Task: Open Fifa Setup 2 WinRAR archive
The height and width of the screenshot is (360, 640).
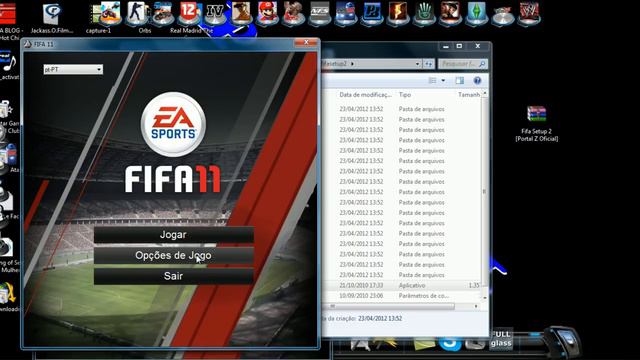Action: (536, 123)
